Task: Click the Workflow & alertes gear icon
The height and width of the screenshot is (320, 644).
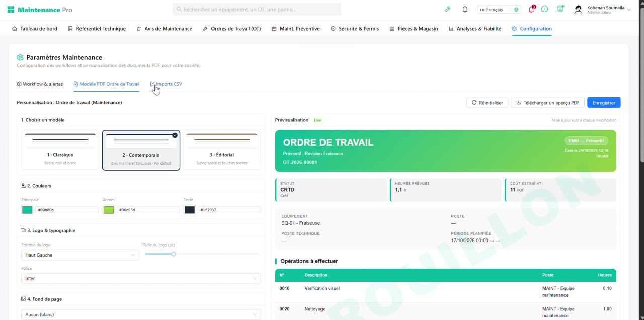Action: point(19,84)
